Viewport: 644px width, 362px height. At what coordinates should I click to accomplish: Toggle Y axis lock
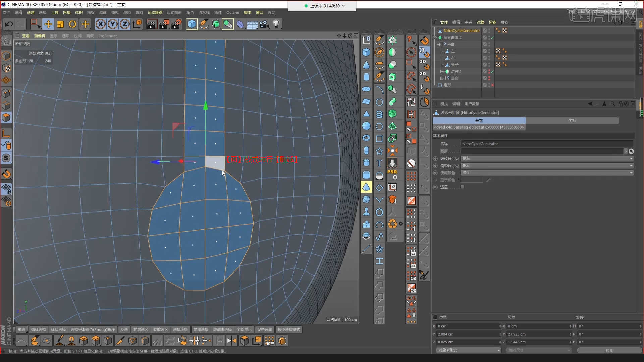pos(113,24)
